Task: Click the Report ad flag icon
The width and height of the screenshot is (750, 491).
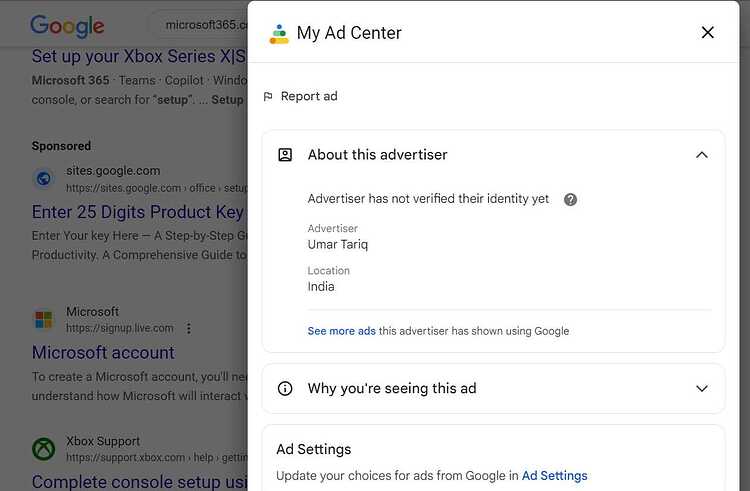Action: 268,97
